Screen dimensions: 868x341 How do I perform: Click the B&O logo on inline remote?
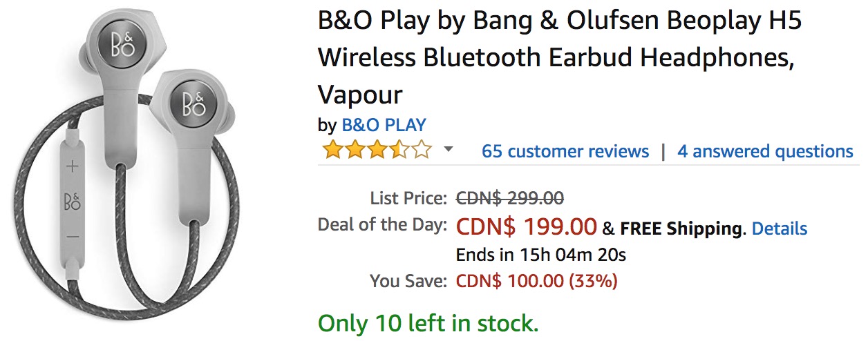click(x=73, y=202)
